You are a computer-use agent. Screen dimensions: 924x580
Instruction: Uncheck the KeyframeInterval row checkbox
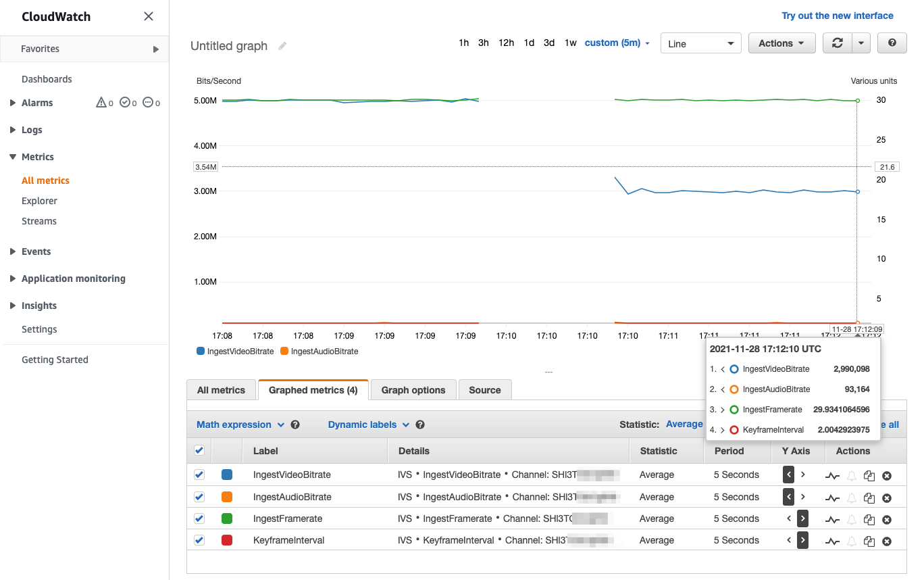(199, 540)
